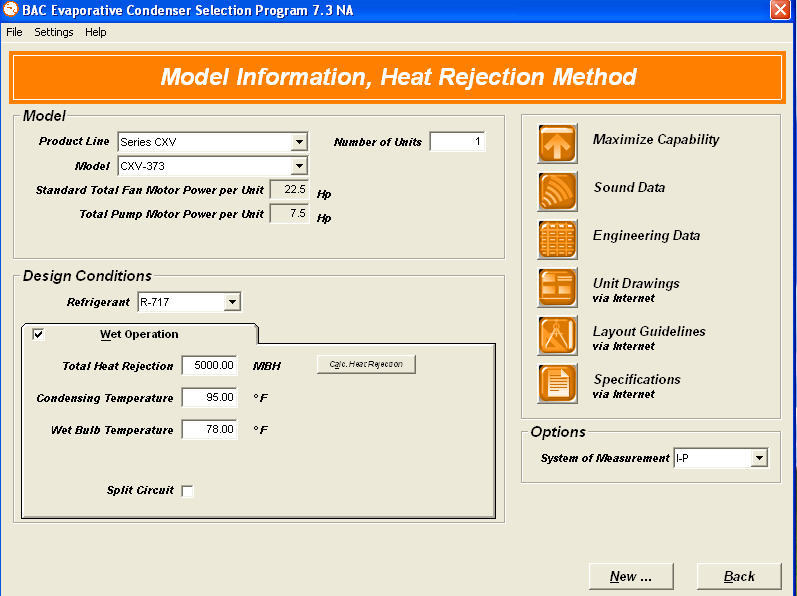The height and width of the screenshot is (596, 797).
Task: Click the Specifications via Internet label
Action: tap(636, 386)
